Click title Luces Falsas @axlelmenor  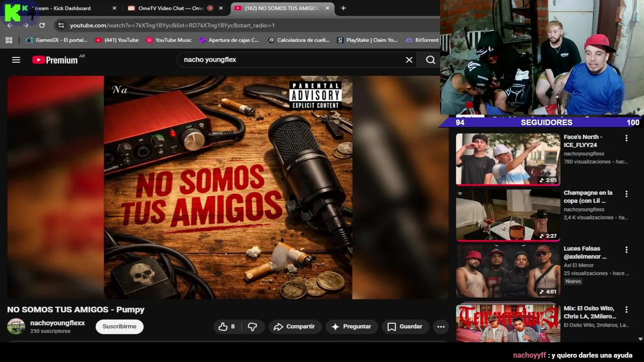585,252
